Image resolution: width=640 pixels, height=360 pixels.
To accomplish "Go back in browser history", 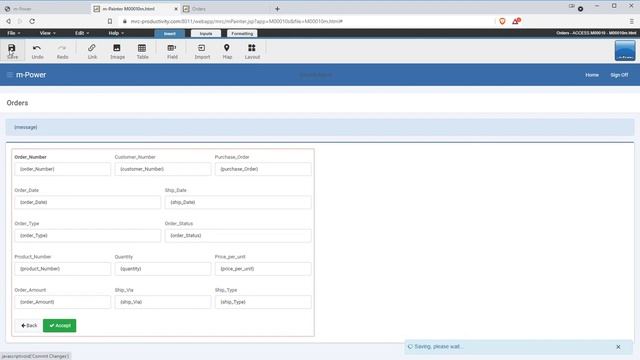I will click(x=9, y=21).
